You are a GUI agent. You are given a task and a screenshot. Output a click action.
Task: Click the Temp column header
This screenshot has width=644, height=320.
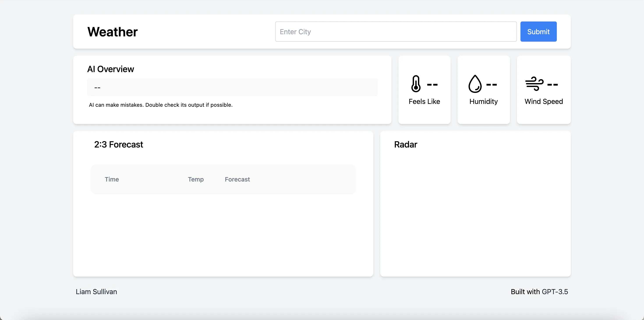[x=196, y=179]
